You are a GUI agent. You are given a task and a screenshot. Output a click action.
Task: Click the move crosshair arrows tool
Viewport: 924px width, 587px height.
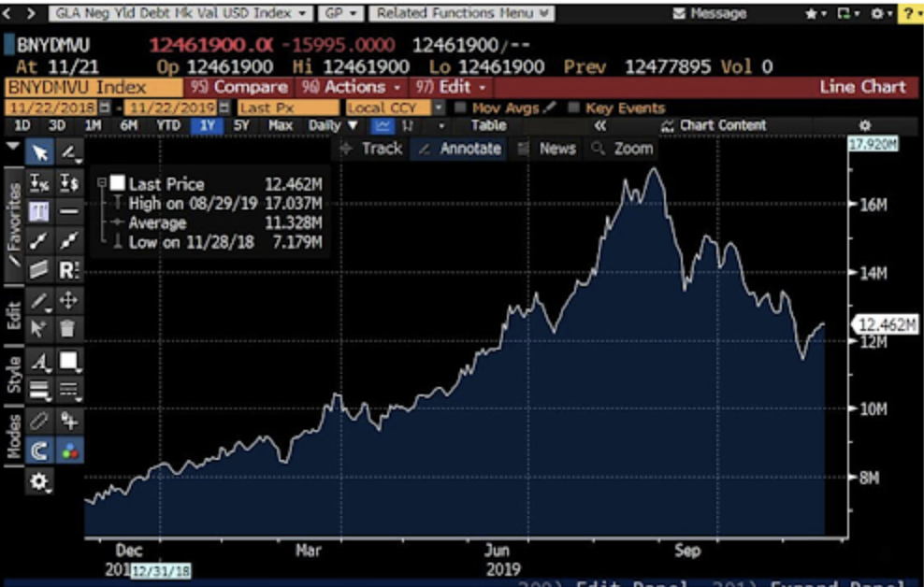point(68,300)
